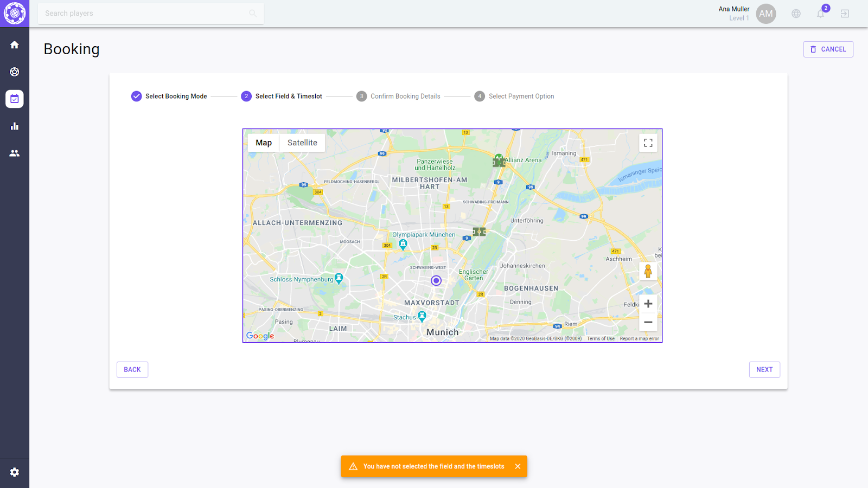Select the Select Field & Timeslot step
The height and width of the screenshot is (488, 868).
(282, 97)
